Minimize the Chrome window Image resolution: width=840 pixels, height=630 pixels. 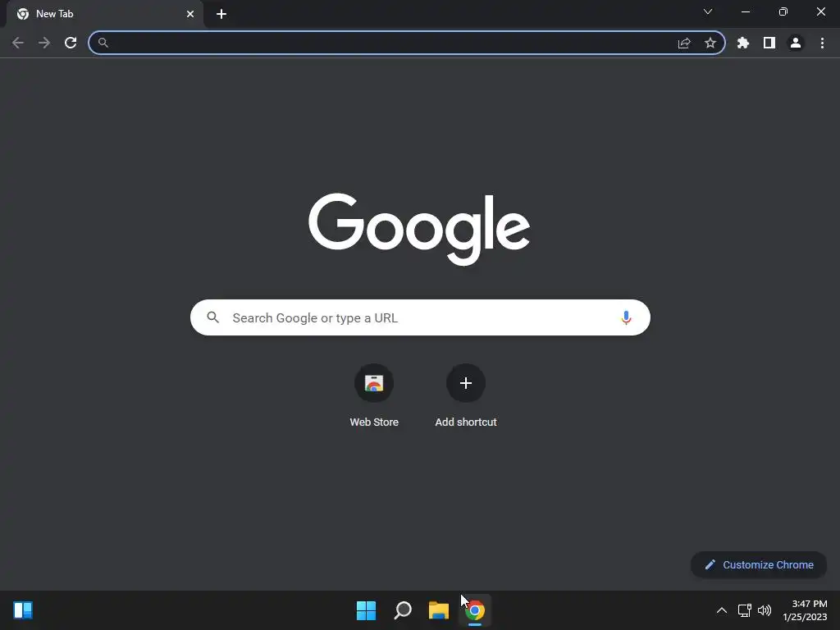click(x=746, y=11)
